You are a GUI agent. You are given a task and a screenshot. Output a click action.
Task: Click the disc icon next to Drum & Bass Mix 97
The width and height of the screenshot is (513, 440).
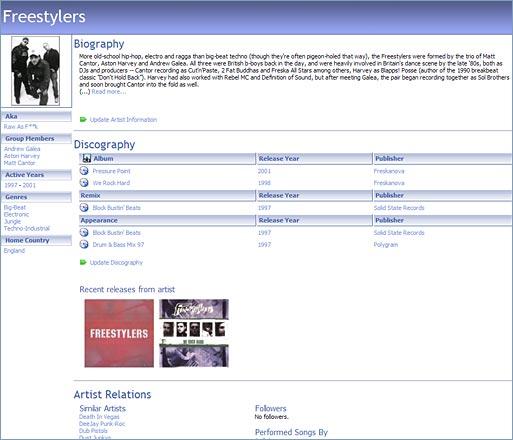point(84,244)
